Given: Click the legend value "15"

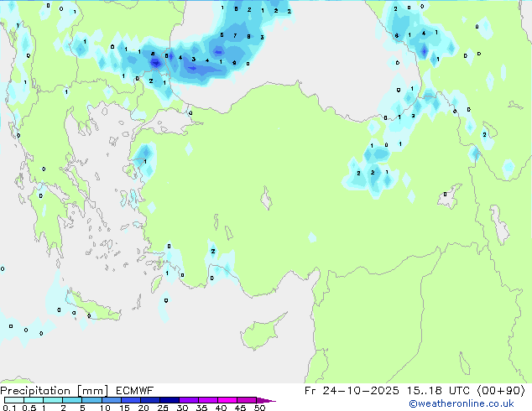Looking at the screenshot, I should tap(124, 408).
